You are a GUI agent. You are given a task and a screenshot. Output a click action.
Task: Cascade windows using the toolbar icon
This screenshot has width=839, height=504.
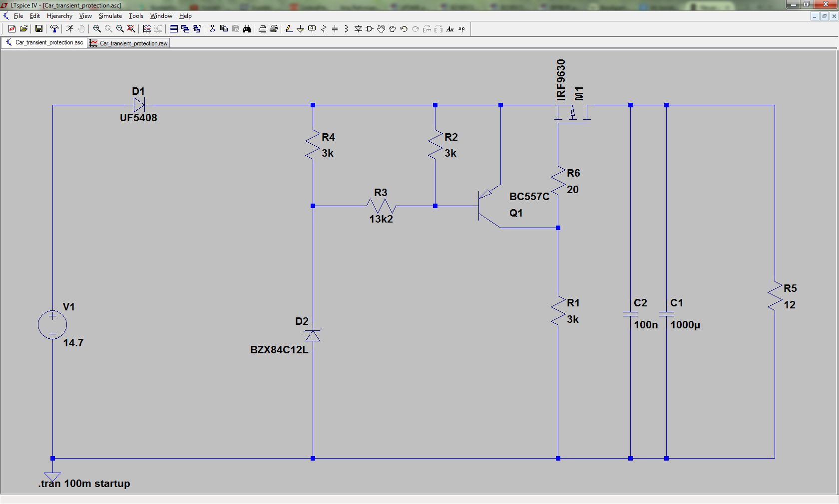(x=185, y=29)
